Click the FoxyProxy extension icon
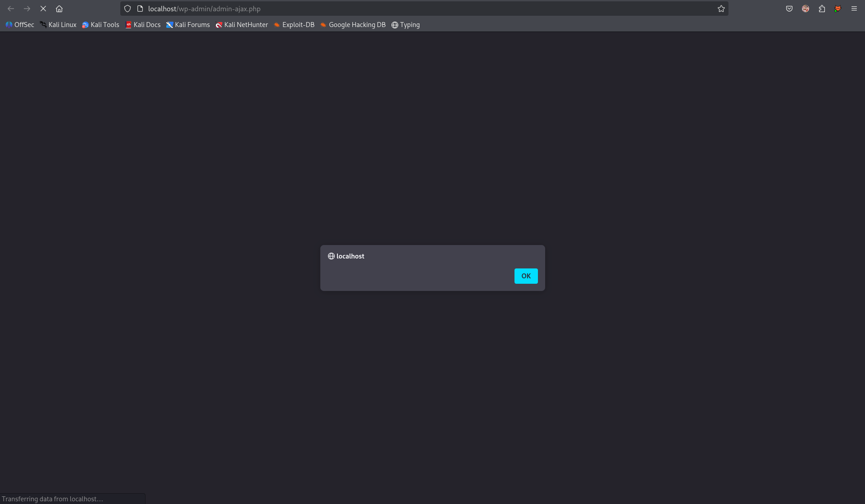This screenshot has width=865, height=504. click(838, 9)
